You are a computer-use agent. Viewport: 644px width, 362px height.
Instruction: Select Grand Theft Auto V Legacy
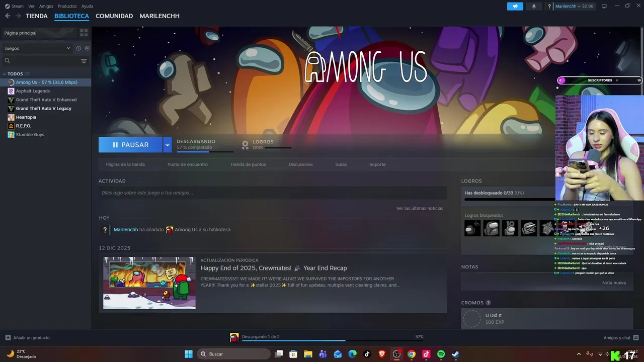tap(43, 109)
